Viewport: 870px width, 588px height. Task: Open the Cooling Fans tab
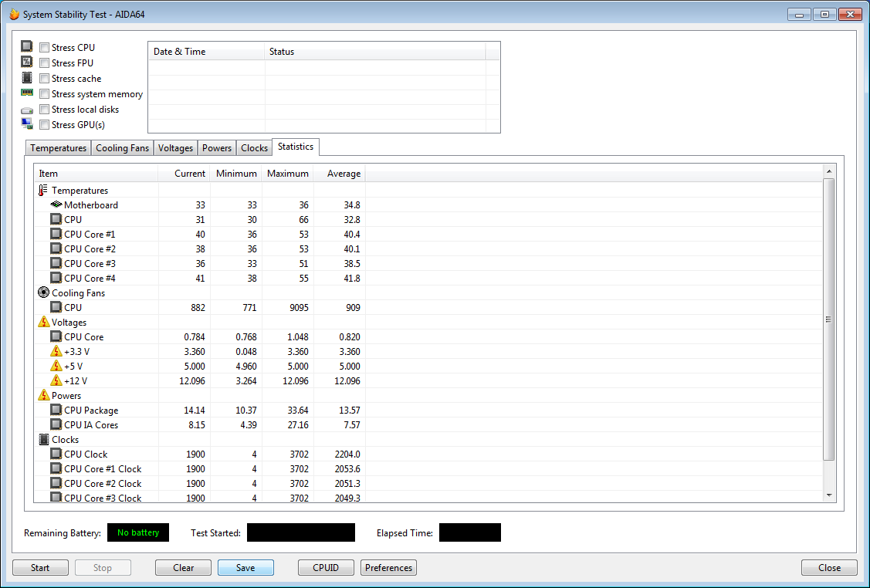click(122, 148)
